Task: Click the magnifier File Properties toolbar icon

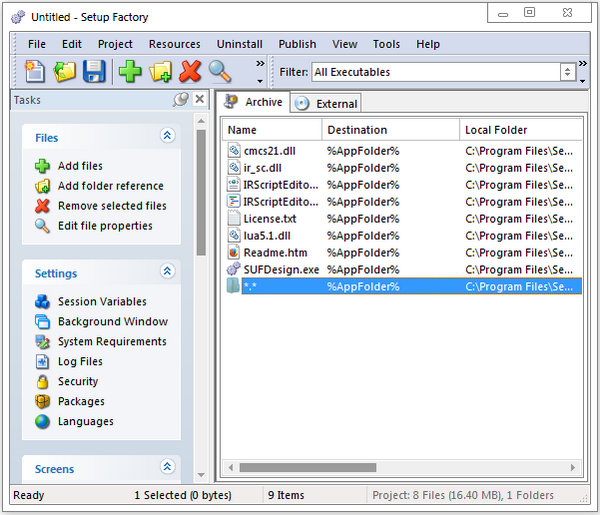Action: pyautogui.click(x=220, y=71)
